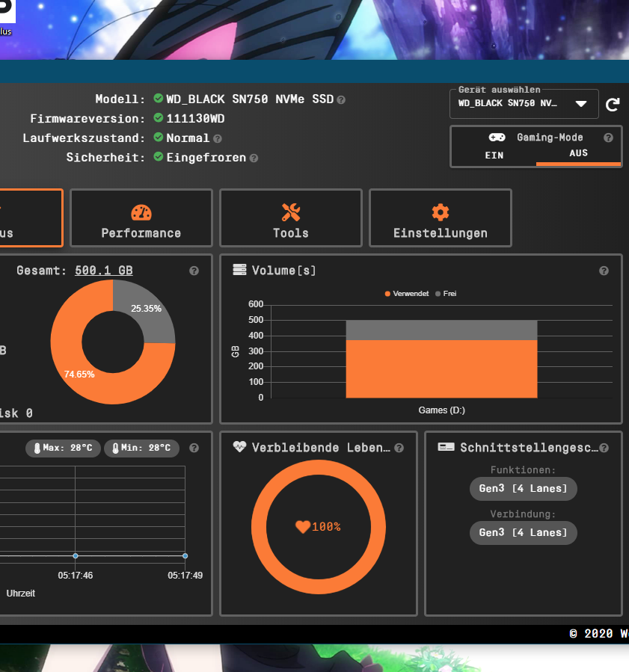Viewport: 629px width, 672px height.
Task: Click the 74.65% donut chart segment
Action: [x=79, y=374]
